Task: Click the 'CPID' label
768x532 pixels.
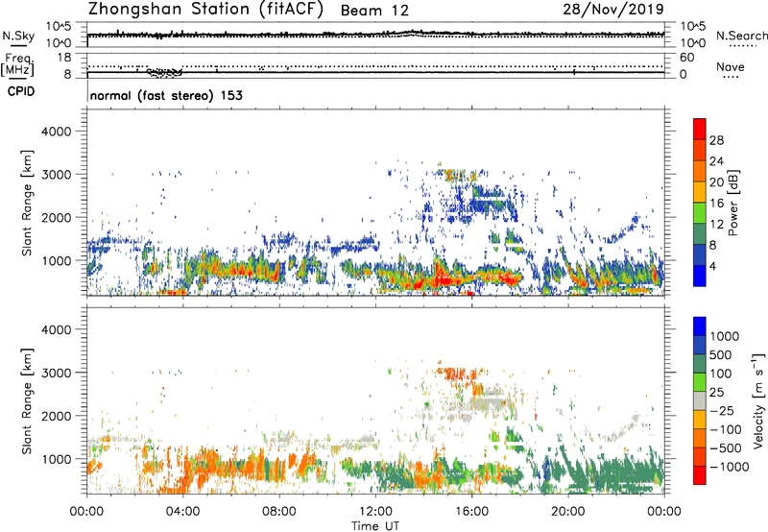Action: 21,91
